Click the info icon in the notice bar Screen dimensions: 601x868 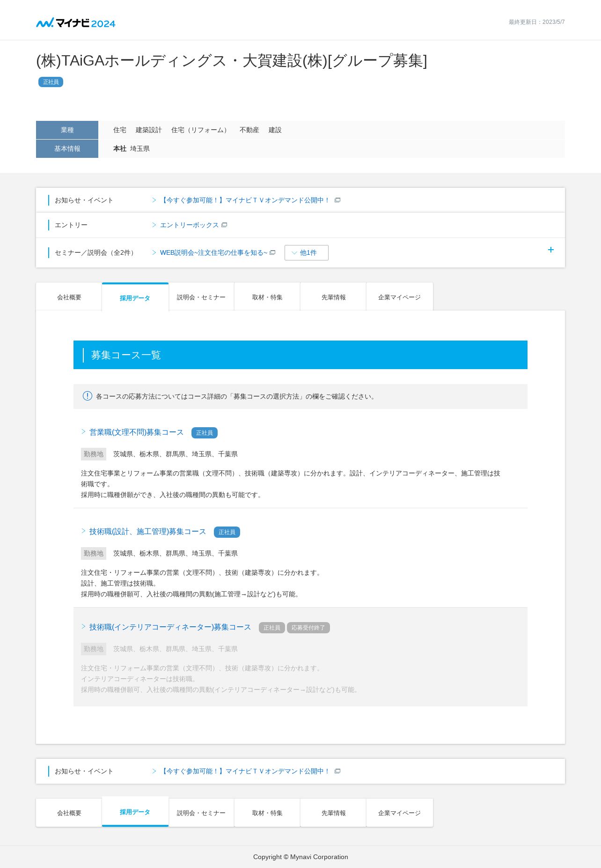[x=88, y=396]
